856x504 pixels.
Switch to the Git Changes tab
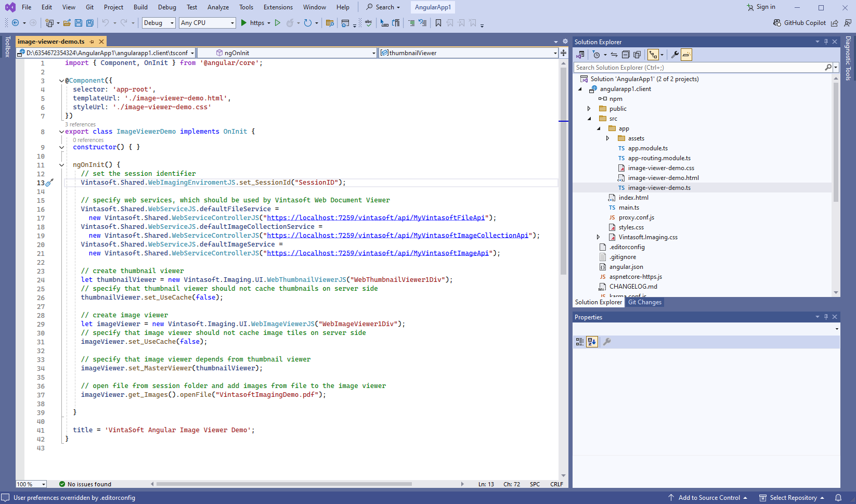(x=644, y=302)
